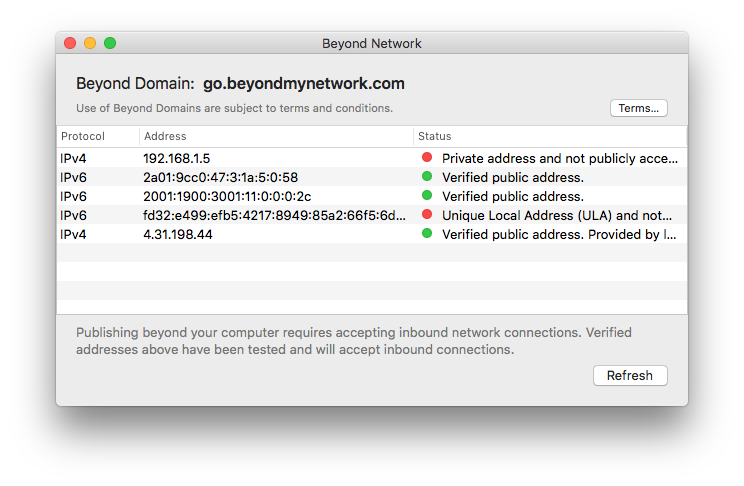Select 'Verified public address. Provided by' status
Viewport: 744px width, 486px height.
(x=559, y=234)
